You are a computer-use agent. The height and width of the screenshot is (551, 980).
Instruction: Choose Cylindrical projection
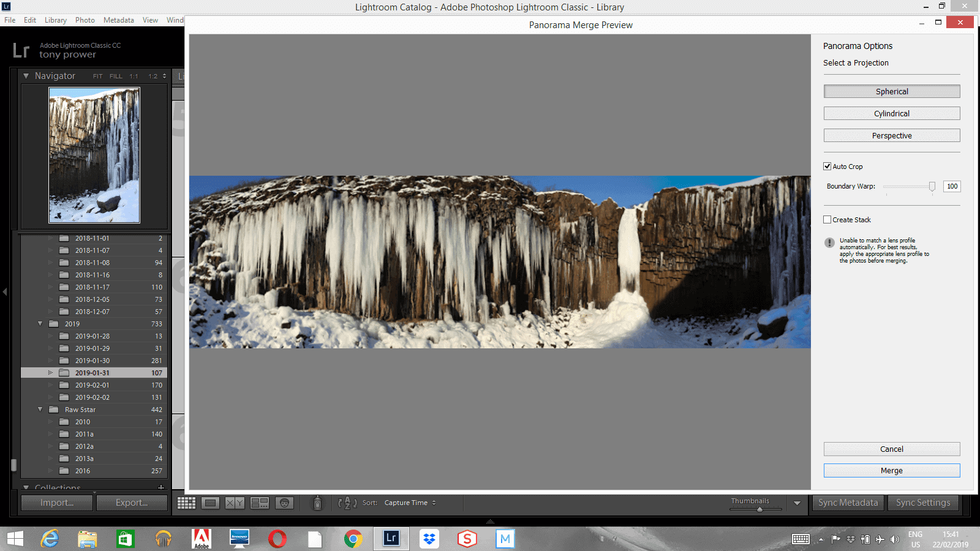[x=892, y=113]
